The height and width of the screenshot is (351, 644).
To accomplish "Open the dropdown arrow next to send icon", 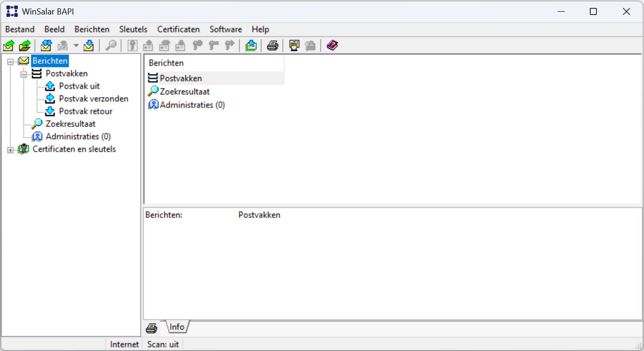I will pyautogui.click(x=76, y=46).
